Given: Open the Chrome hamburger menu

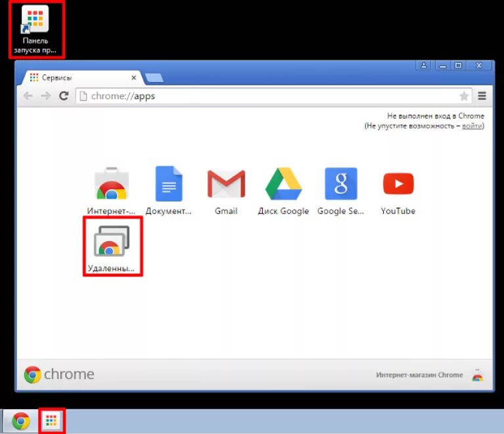Looking at the screenshot, I should (x=482, y=96).
